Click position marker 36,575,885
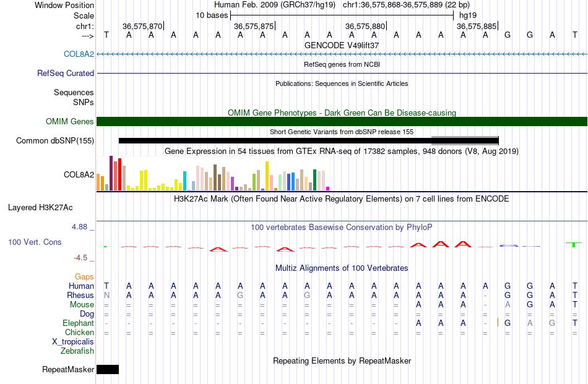Screen dimensions: 588x384 tap(477, 26)
